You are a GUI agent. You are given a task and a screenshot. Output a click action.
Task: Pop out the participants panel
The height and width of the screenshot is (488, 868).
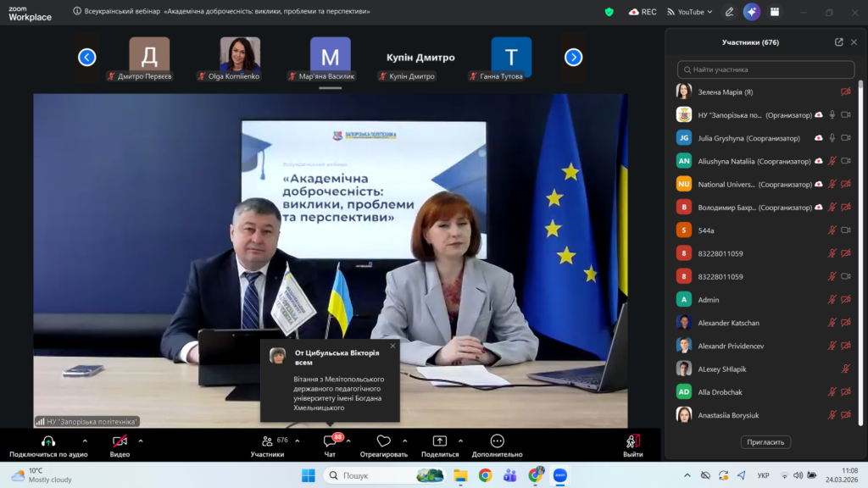pyautogui.click(x=838, y=42)
